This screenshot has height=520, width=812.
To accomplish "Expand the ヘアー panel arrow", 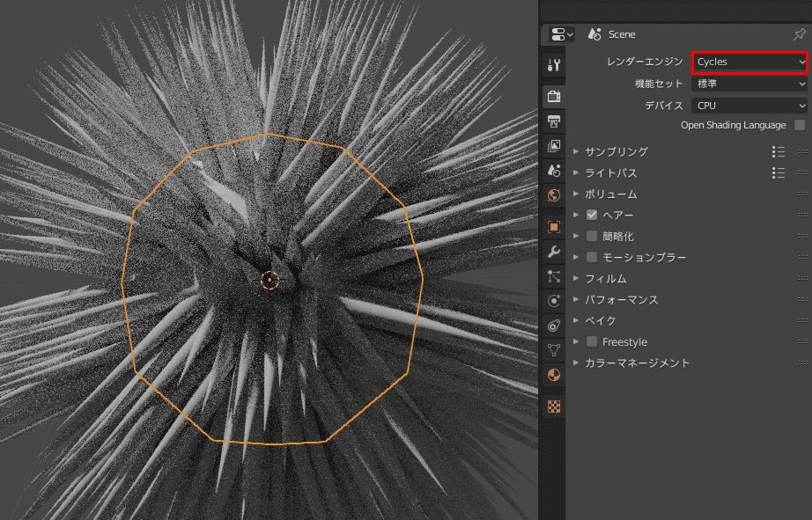I will tap(576, 215).
